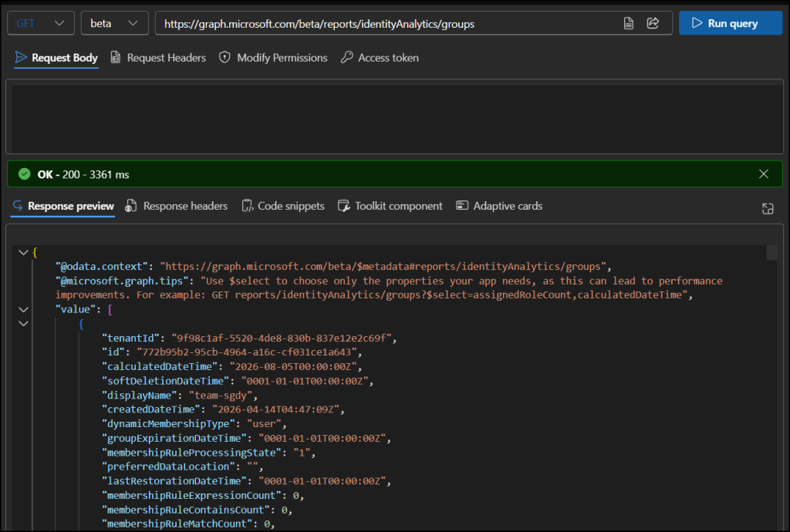Click the "membershipRuleProcessingState" line

208,453
